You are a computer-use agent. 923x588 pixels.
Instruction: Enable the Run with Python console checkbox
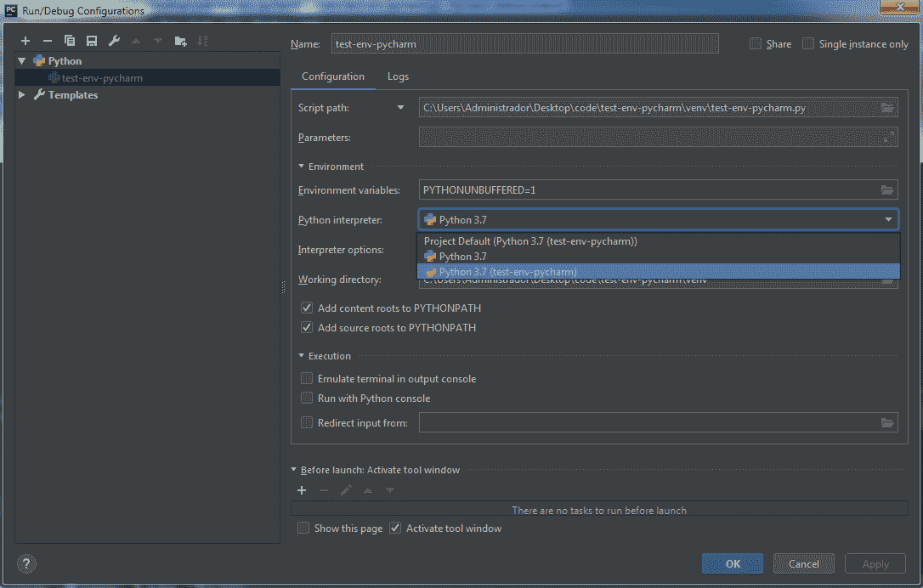coord(307,399)
